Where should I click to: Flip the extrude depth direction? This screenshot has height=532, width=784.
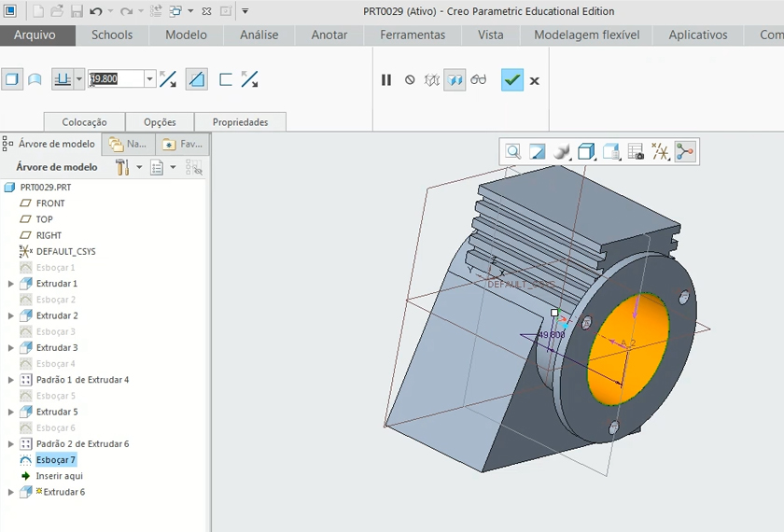tap(168, 79)
